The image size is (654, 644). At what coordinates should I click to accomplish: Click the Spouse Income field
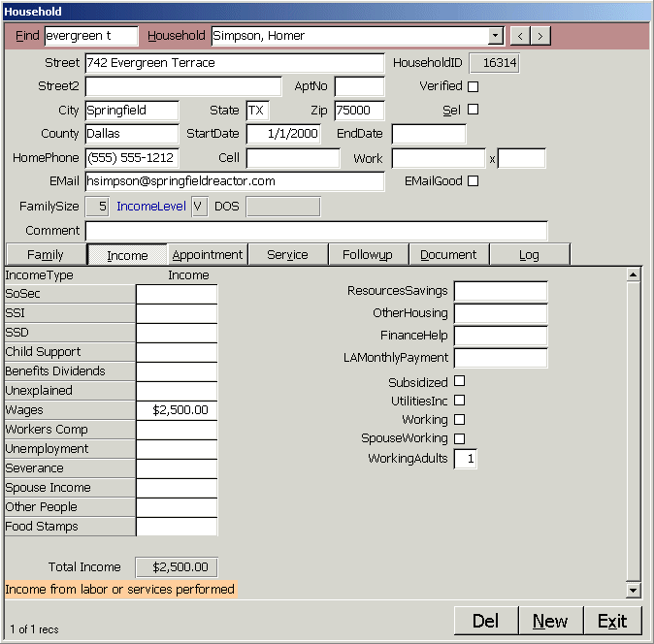(x=177, y=488)
